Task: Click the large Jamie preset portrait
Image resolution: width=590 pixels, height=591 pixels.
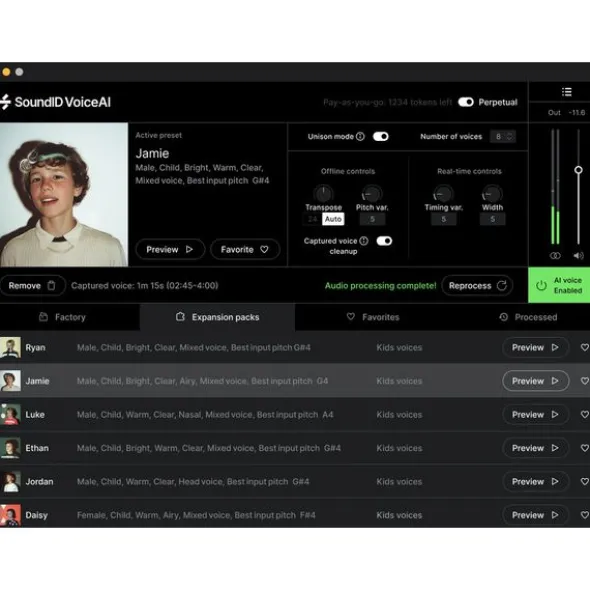Action: 64,194
